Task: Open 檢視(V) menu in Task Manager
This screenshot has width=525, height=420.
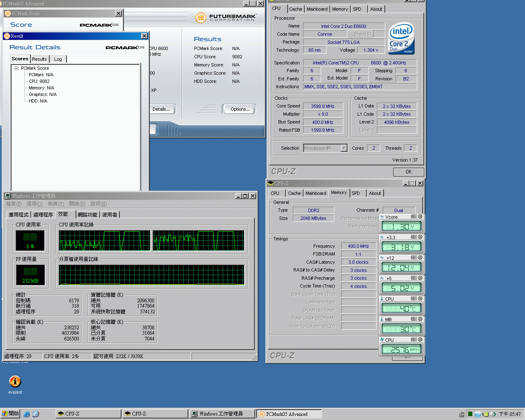Action: [x=56, y=204]
